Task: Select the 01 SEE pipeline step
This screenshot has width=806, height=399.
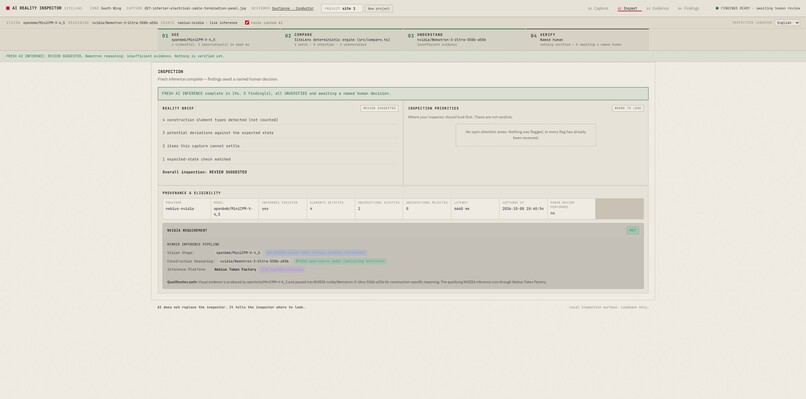Action: tap(219, 40)
